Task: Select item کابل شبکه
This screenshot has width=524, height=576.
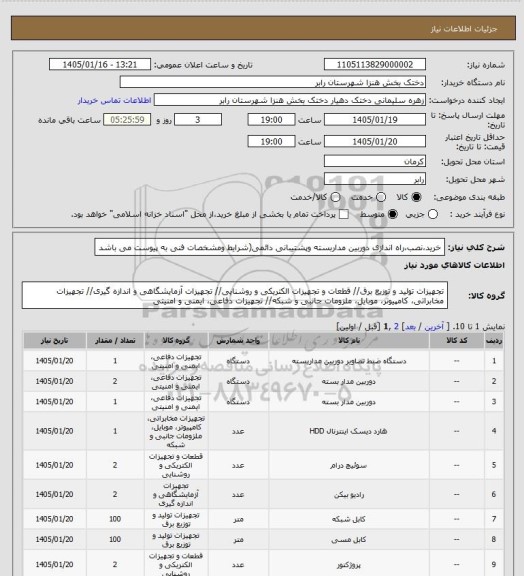Action: [x=349, y=519]
